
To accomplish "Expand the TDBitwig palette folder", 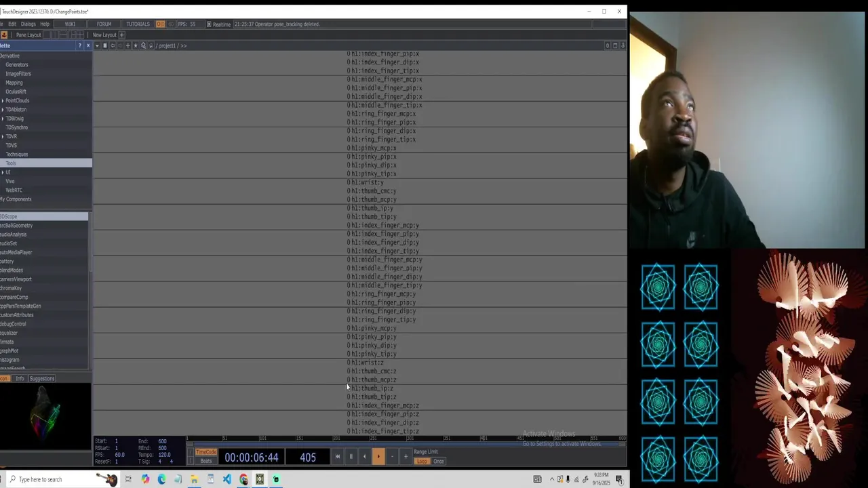I will pos(3,119).
